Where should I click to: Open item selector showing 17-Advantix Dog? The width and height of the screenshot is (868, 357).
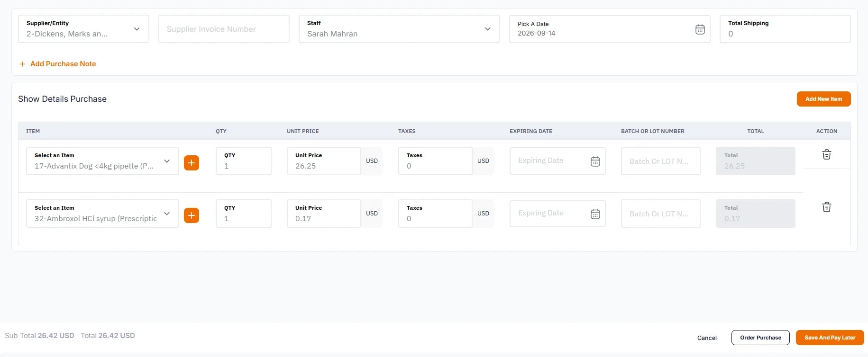coord(102,161)
